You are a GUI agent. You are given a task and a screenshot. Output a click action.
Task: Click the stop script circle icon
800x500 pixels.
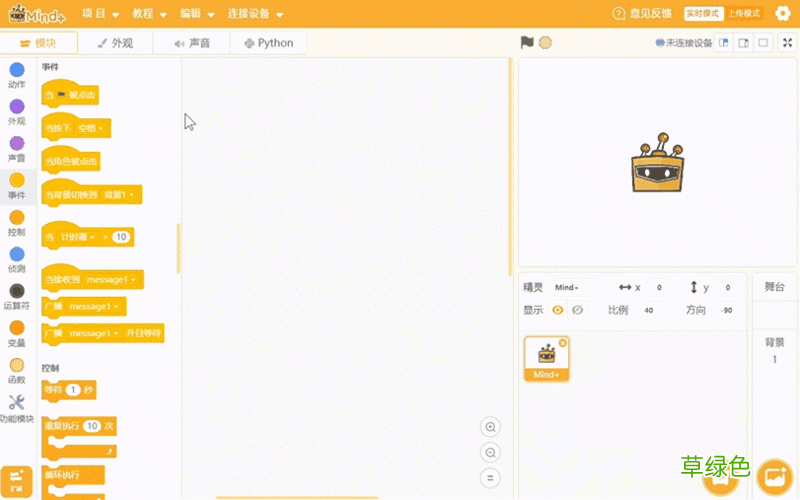point(545,42)
